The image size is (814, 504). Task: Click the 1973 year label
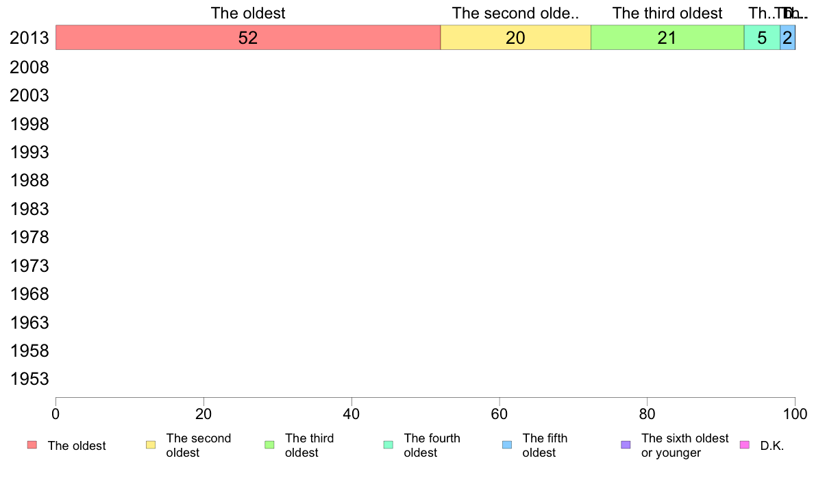(x=29, y=266)
